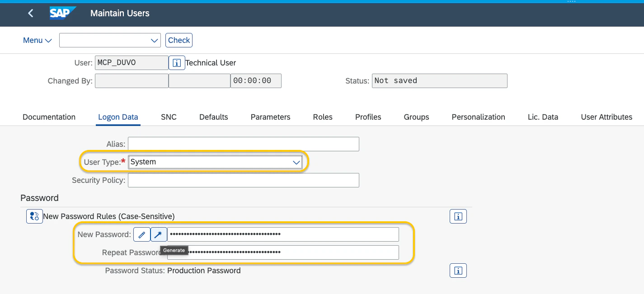644x294 pixels.
Task: Switch to the Defaults tab
Action: tap(213, 117)
